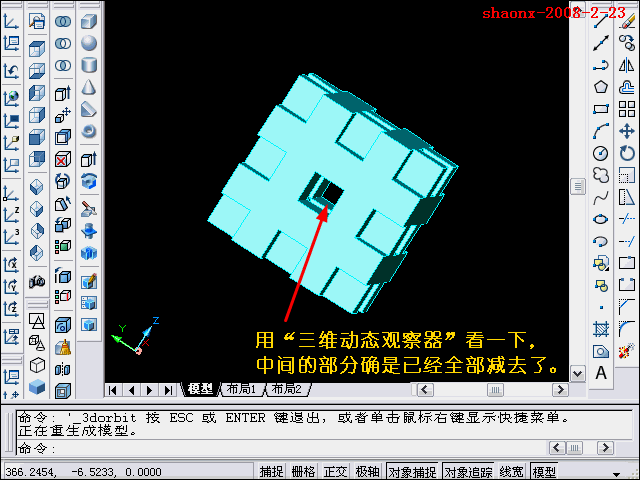Select the Ellipse draw tool
640x480 pixels.
point(600,220)
